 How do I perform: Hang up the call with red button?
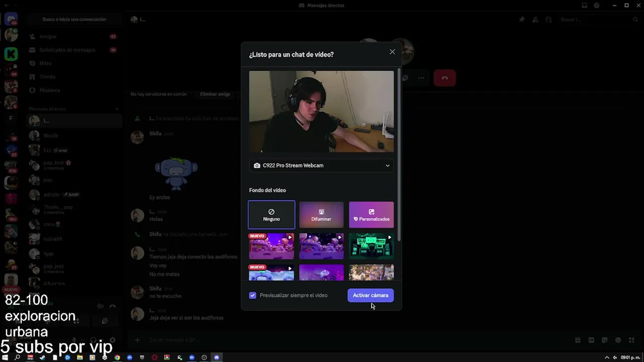pos(444,78)
